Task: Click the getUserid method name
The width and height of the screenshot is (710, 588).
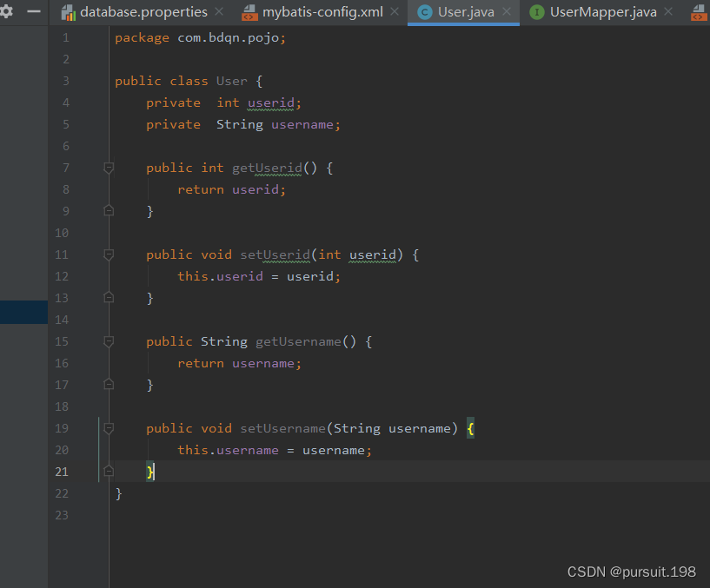Action: [x=267, y=168]
